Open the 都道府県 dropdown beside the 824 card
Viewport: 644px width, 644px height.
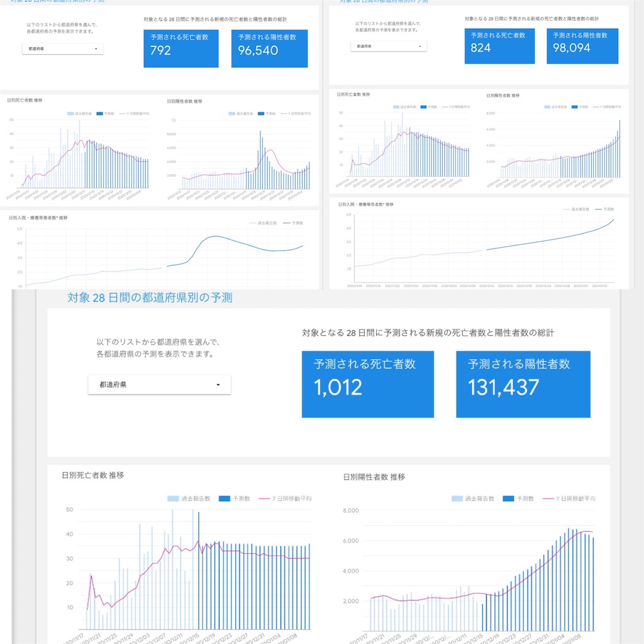coord(389,47)
